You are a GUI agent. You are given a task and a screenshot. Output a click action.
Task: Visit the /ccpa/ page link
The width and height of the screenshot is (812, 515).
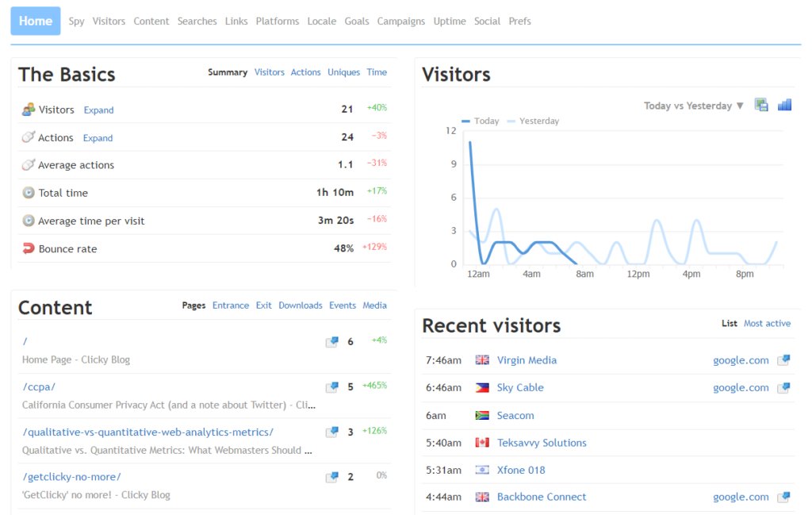point(38,386)
